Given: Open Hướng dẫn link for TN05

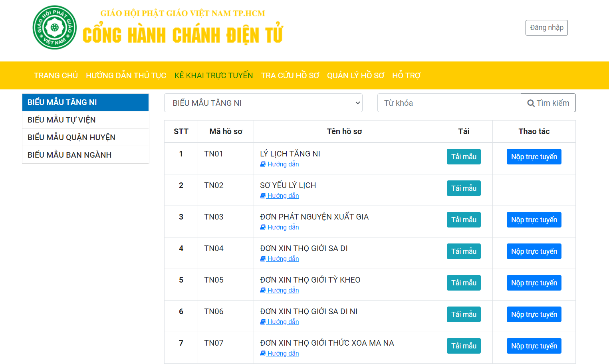Looking at the screenshot, I should tap(283, 291).
